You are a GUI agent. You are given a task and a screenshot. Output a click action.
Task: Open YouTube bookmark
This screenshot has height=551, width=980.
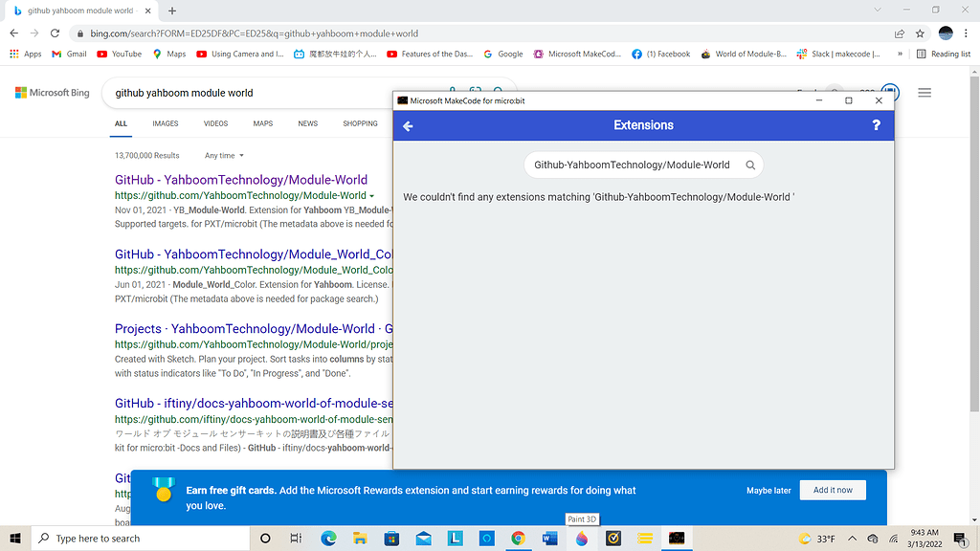[x=120, y=55]
